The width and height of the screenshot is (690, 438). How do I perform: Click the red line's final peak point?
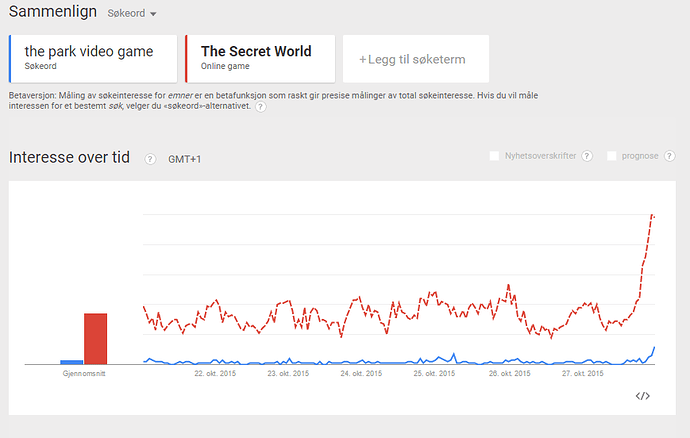(652, 215)
